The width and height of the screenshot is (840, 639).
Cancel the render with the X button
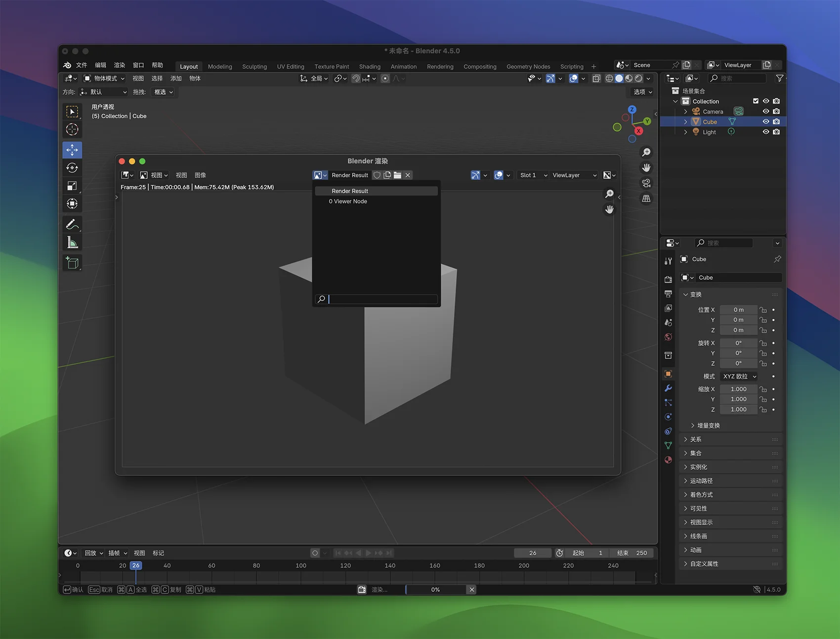pos(472,590)
